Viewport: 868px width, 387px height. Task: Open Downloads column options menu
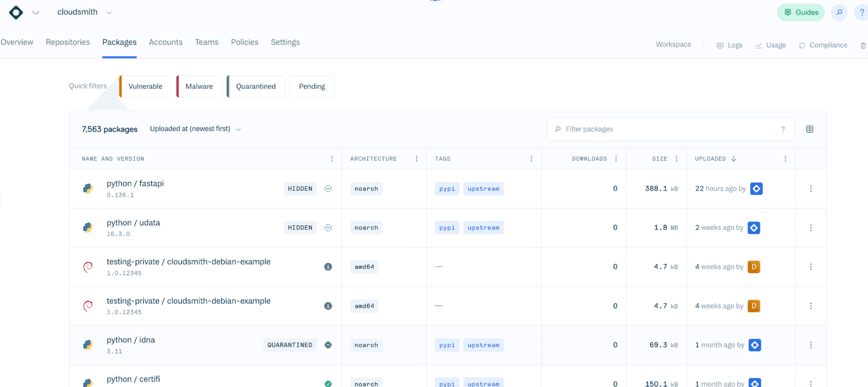[616, 158]
